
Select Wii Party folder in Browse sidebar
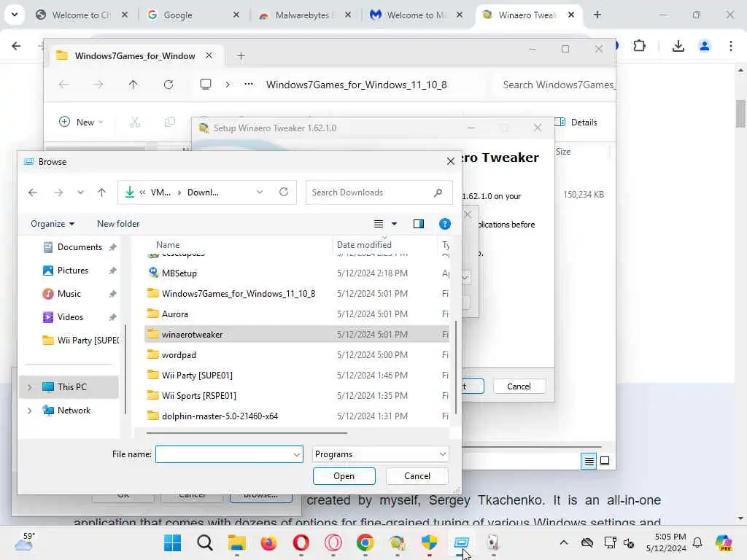pyautogui.click(x=81, y=341)
